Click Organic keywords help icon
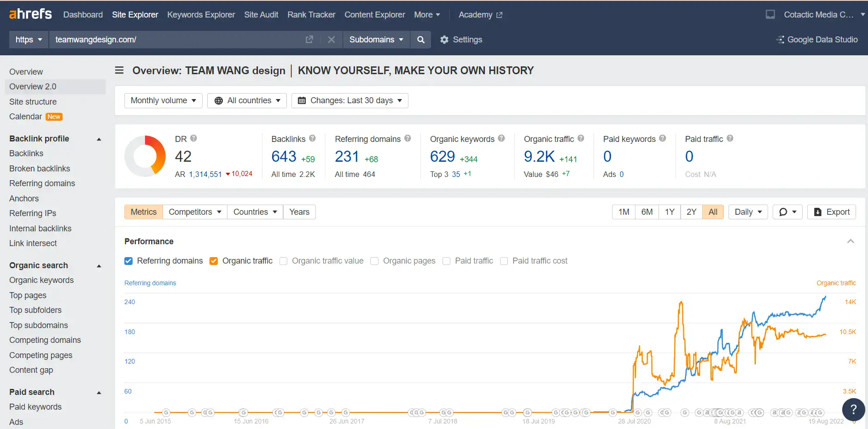868x429 pixels. point(501,138)
